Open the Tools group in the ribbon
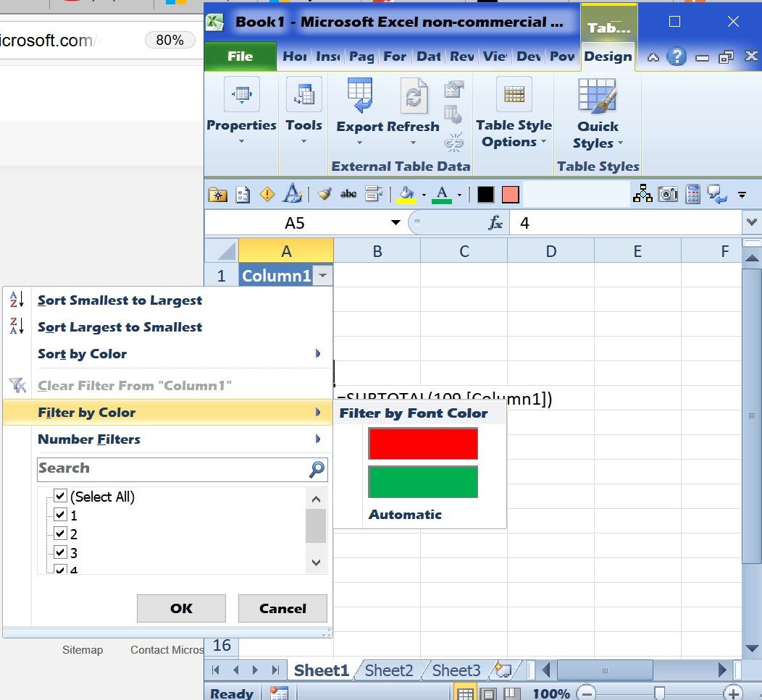 point(303,111)
